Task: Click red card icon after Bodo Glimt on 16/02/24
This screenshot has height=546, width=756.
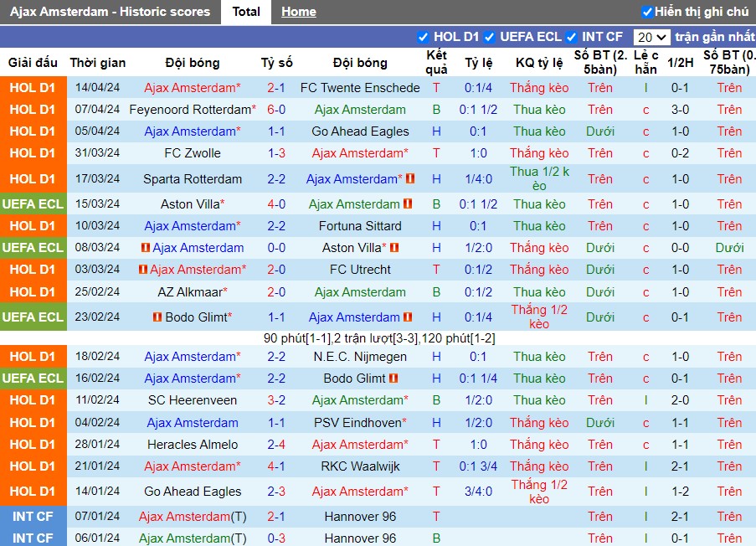Action: pos(393,379)
